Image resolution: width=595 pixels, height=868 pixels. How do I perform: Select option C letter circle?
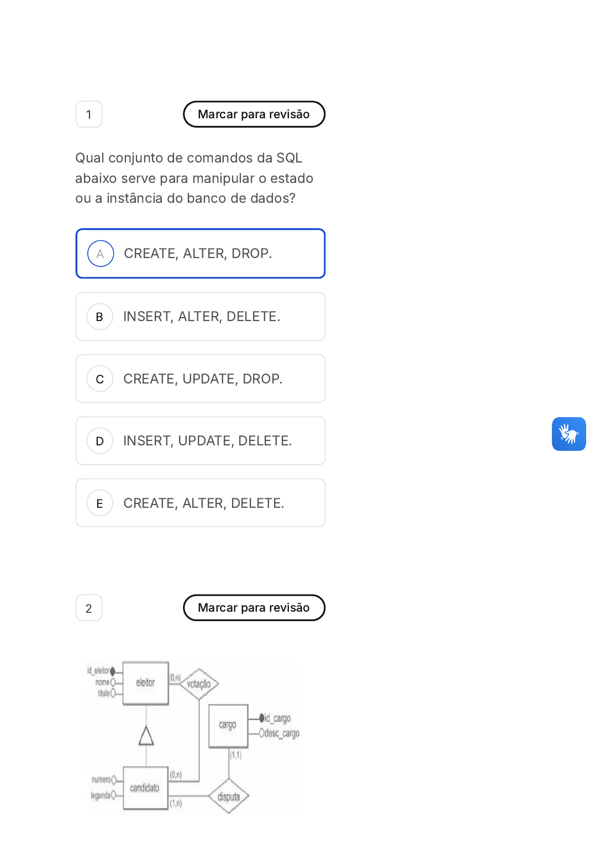(100, 379)
